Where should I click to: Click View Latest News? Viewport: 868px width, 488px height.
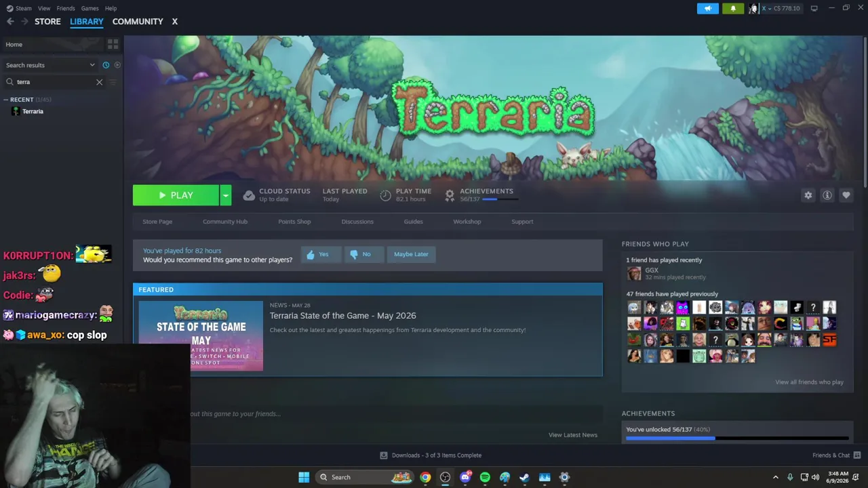(x=573, y=435)
